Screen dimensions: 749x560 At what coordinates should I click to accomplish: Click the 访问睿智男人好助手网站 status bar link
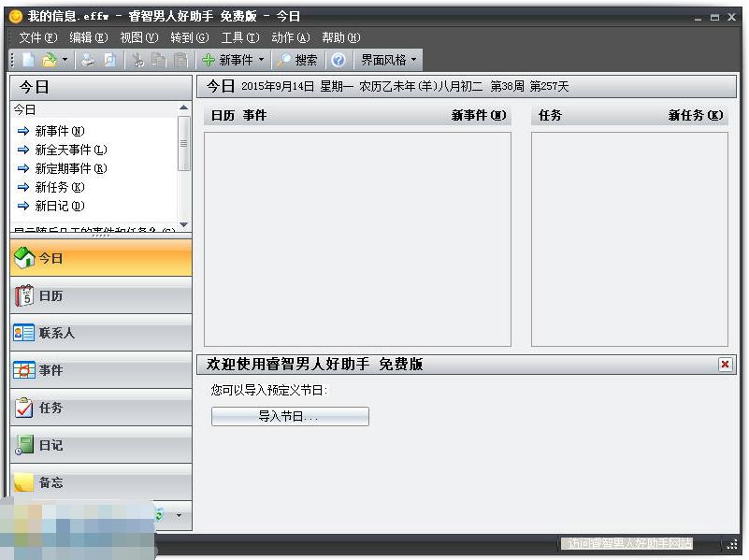[x=627, y=543]
